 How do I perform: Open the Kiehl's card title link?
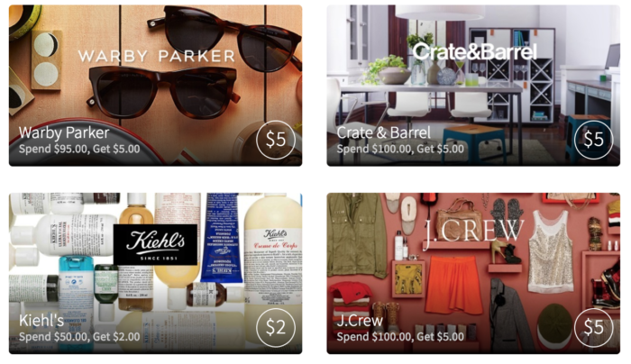41,321
